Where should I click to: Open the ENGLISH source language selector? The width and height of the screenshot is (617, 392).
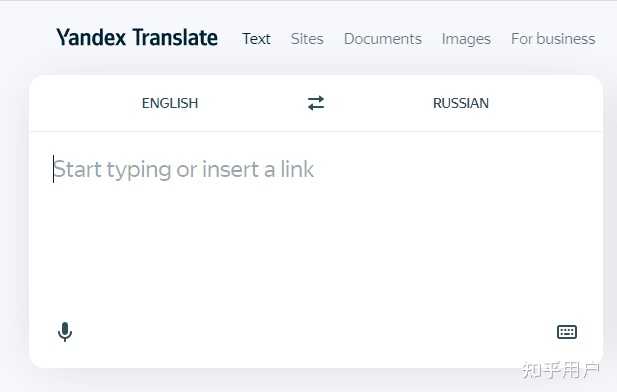click(x=170, y=103)
